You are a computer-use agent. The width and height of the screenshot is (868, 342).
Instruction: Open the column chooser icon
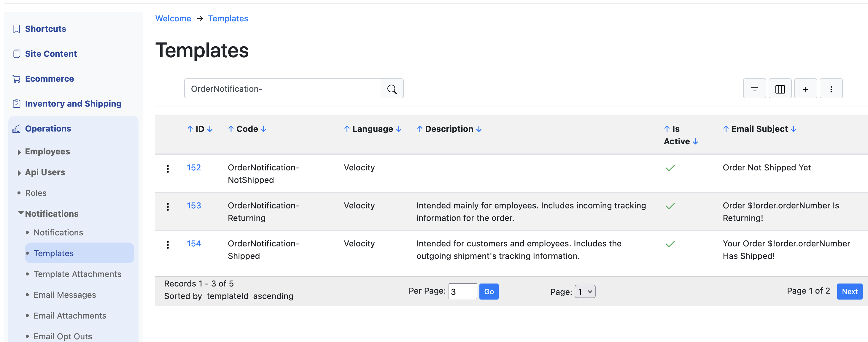pos(780,89)
